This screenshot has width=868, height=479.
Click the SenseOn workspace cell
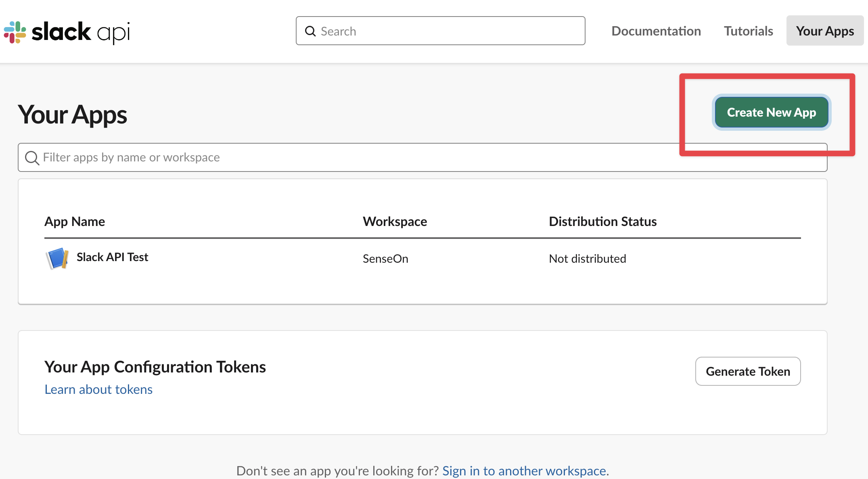point(385,259)
